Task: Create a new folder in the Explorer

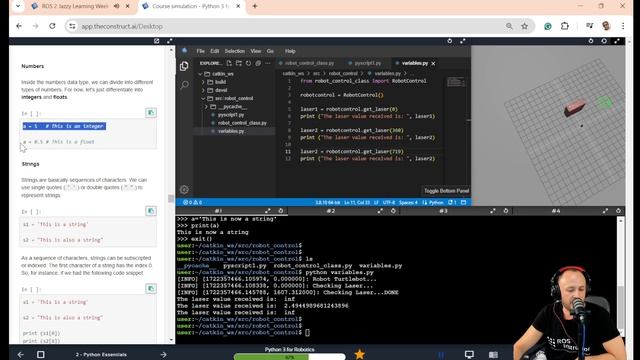Action: 239,63
